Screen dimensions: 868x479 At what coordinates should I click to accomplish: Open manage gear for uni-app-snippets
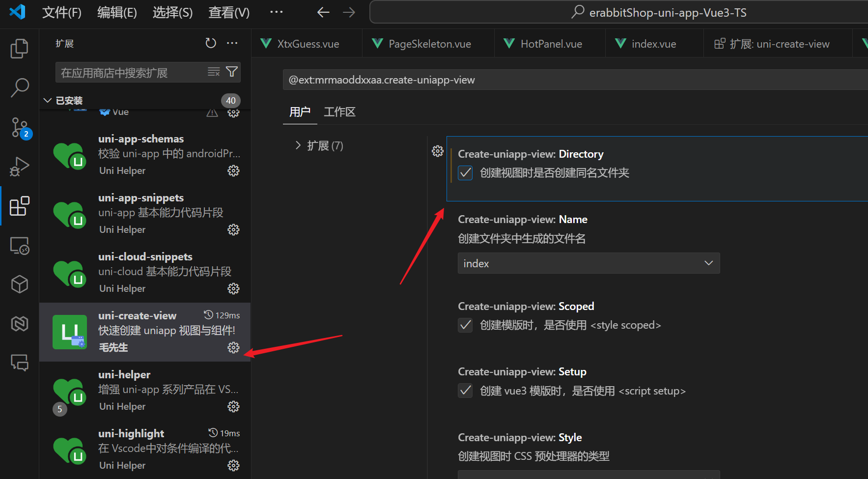(233, 229)
